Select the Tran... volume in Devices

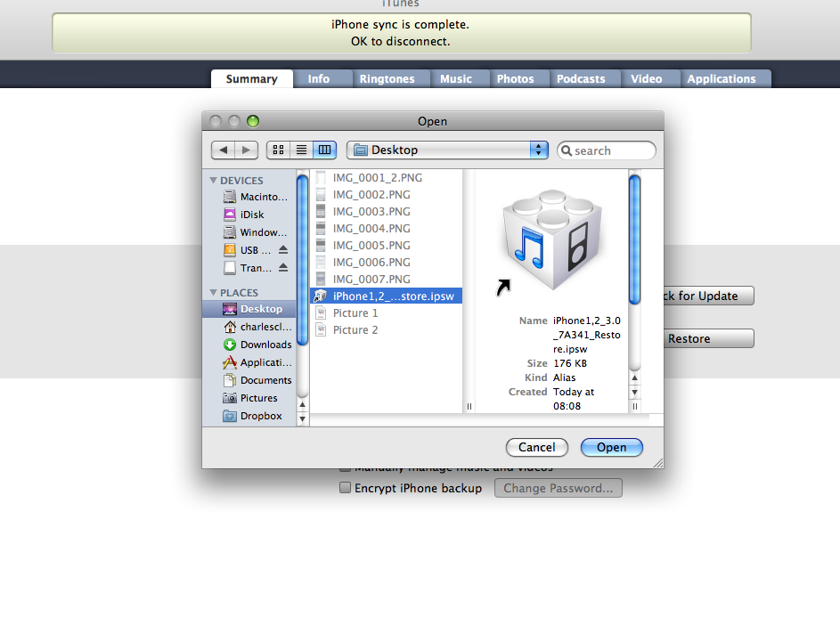tap(249, 268)
